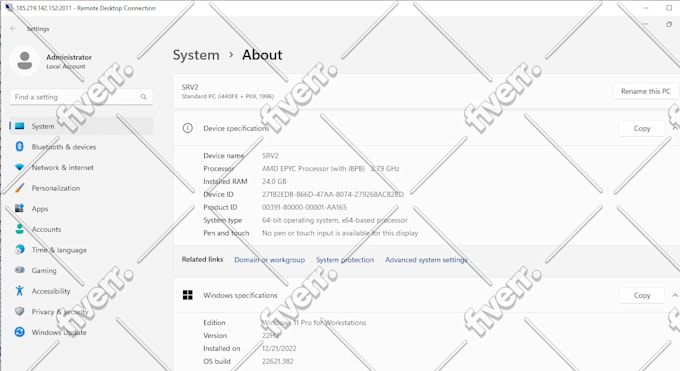Click the Standard PC model subtitle

tap(228, 96)
